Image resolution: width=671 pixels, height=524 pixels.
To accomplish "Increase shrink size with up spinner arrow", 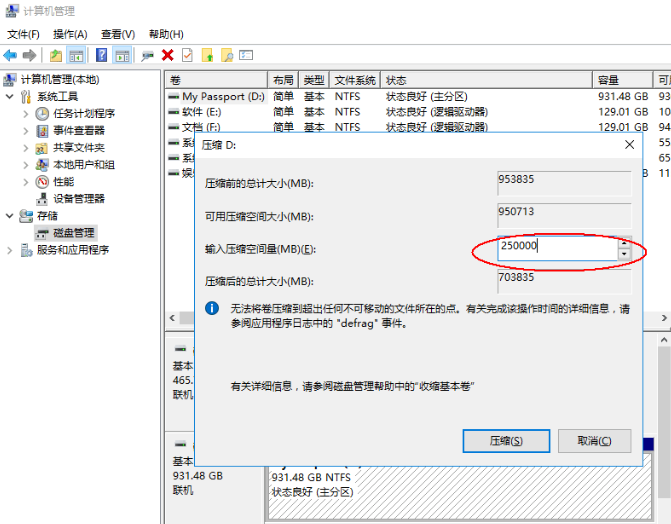I will pos(624,242).
